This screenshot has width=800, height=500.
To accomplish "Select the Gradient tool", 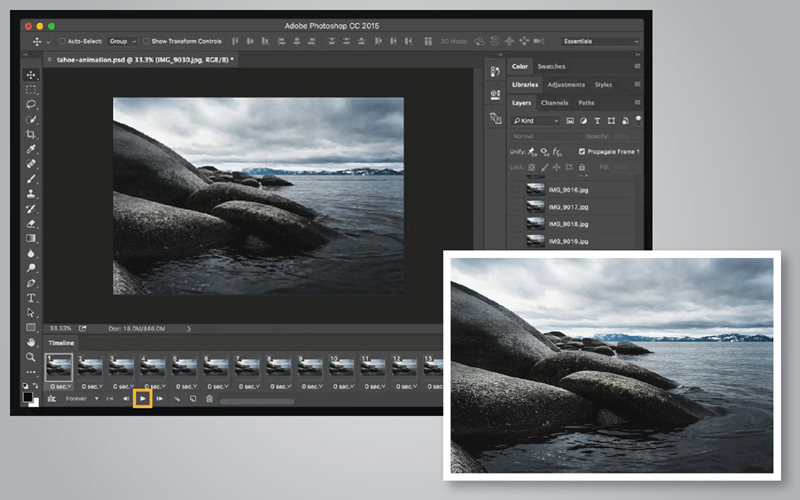I will coord(31,238).
